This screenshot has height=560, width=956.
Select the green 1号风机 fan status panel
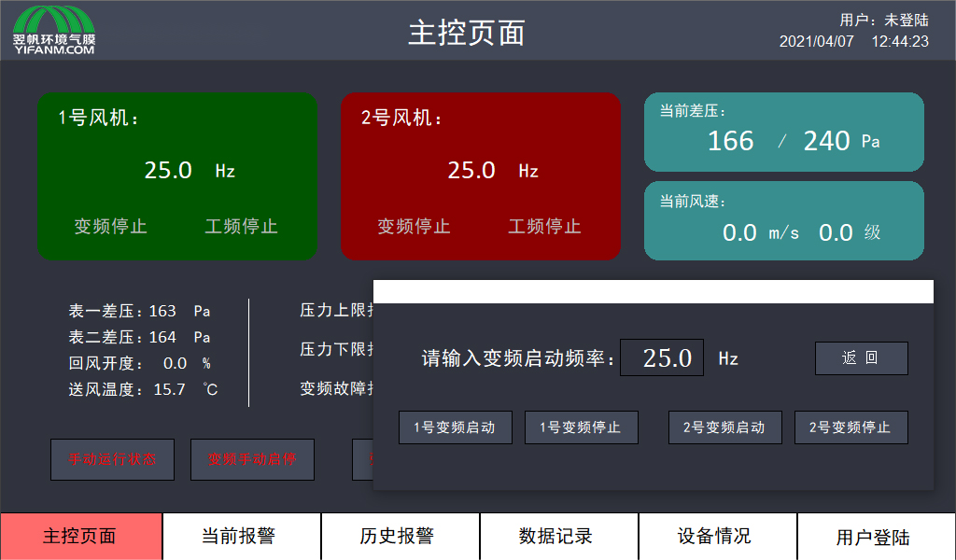177,177
